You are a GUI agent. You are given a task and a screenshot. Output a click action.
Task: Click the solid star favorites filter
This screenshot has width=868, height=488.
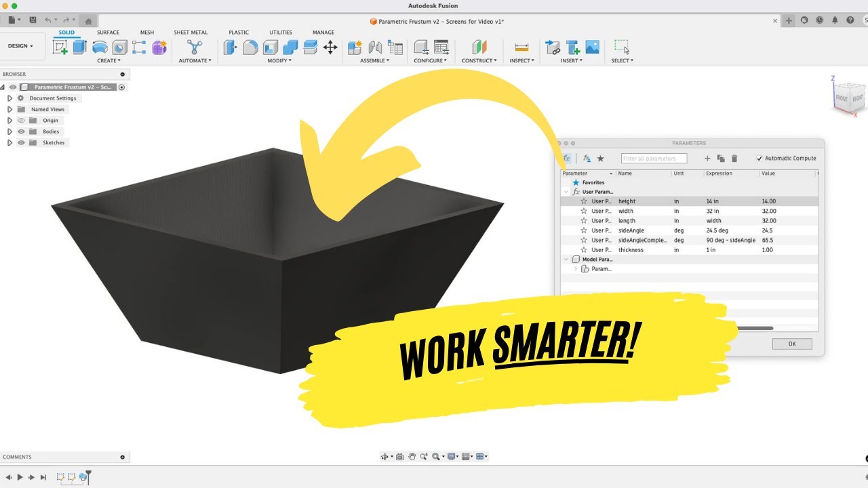click(x=600, y=158)
